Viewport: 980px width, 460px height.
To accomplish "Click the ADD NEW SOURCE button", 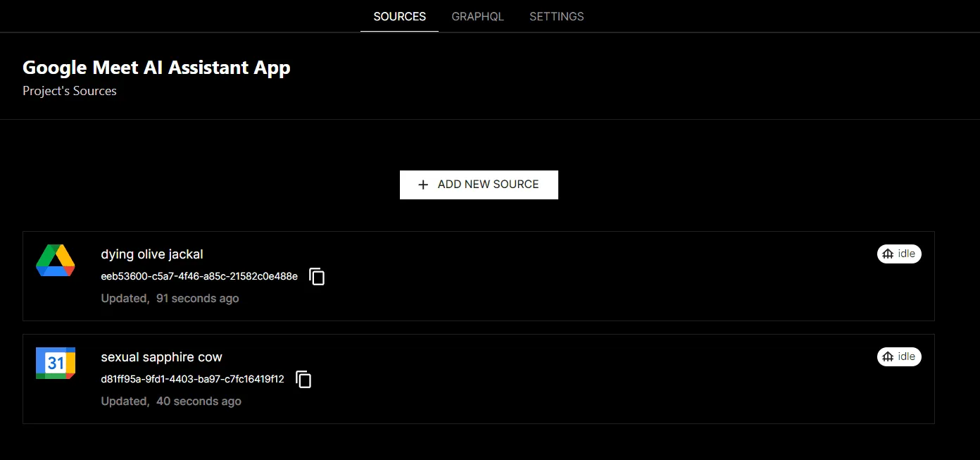I will pyautogui.click(x=479, y=185).
